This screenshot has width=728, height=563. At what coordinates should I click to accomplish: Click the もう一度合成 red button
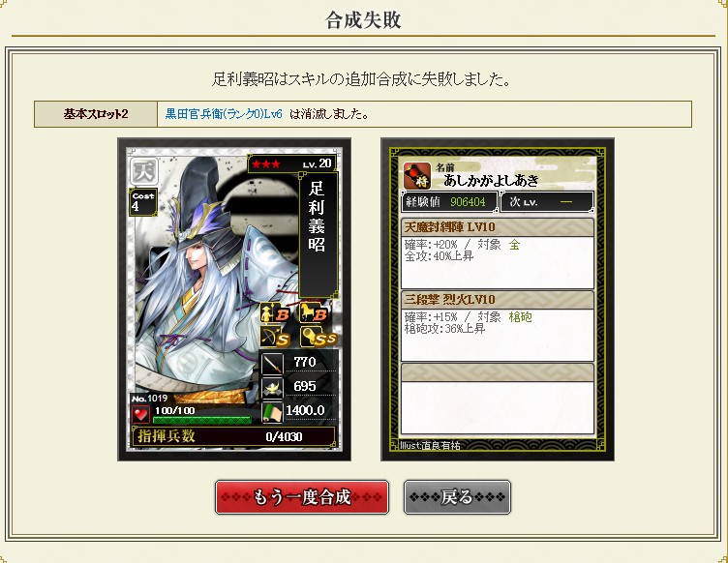tap(302, 497)
